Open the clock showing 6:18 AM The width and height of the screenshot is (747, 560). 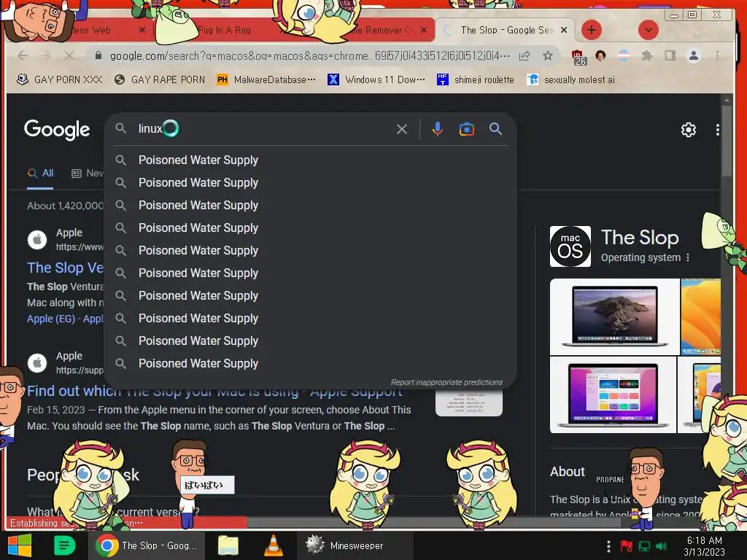click(704, 546)
